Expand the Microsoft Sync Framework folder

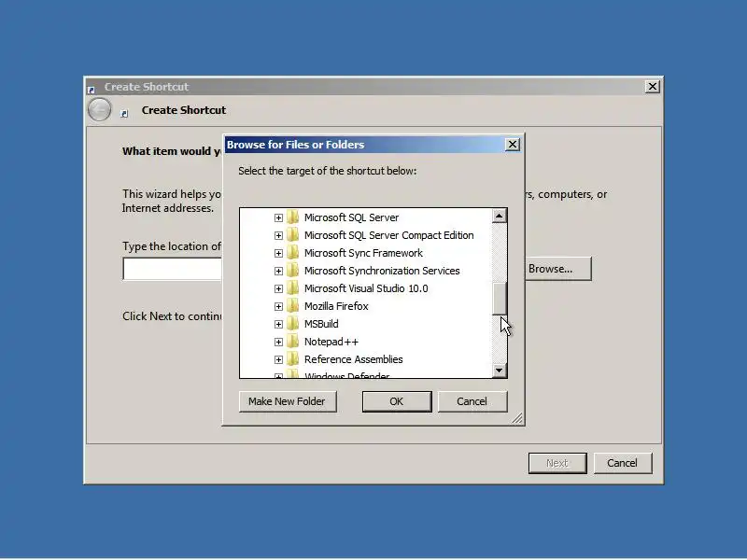pos(278,253)
